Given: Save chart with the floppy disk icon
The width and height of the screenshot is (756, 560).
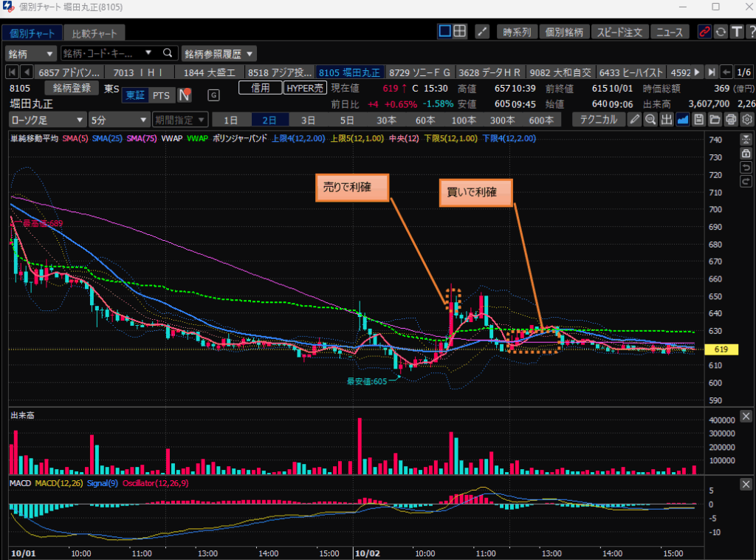Looking at the screenshot, I should (698, 120).
